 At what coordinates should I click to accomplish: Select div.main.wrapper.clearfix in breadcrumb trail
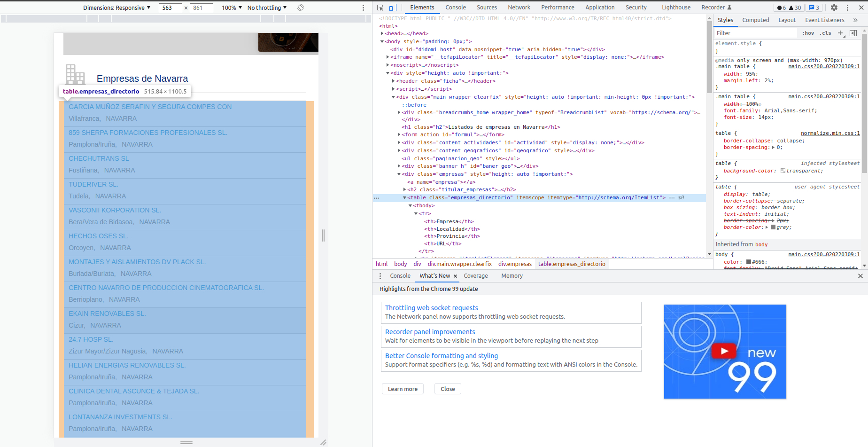459,264
